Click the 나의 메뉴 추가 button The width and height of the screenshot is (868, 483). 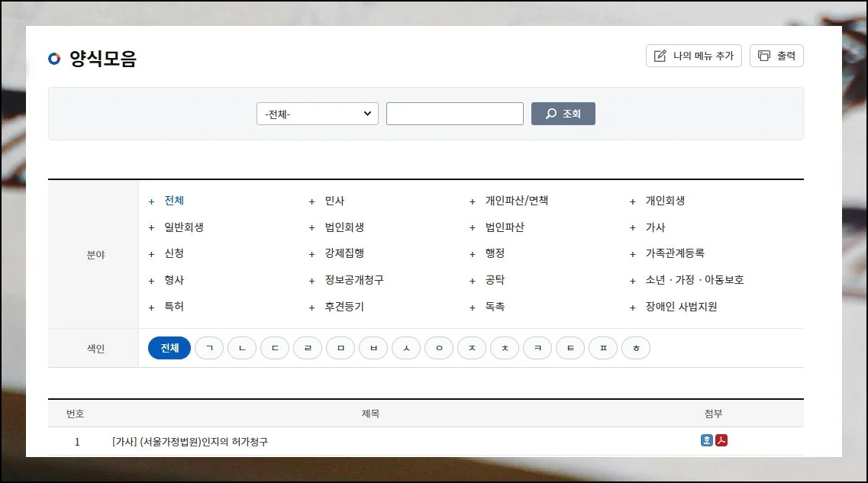click(x=693, y=56)
